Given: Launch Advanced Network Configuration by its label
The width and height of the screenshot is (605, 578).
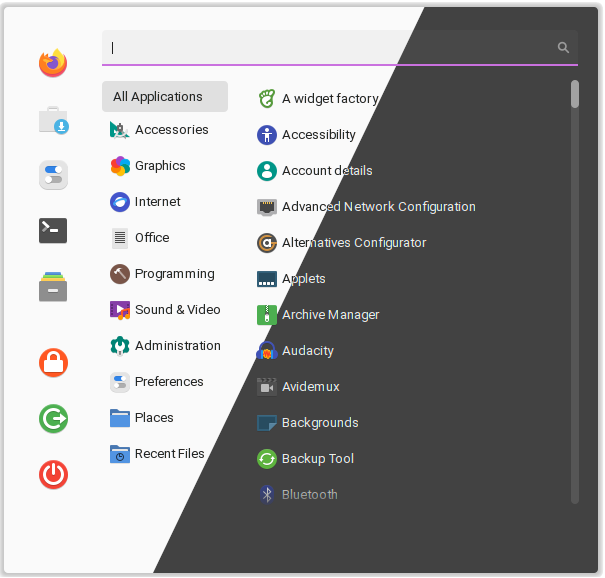Looking at the screenshot, I should 379,207.
